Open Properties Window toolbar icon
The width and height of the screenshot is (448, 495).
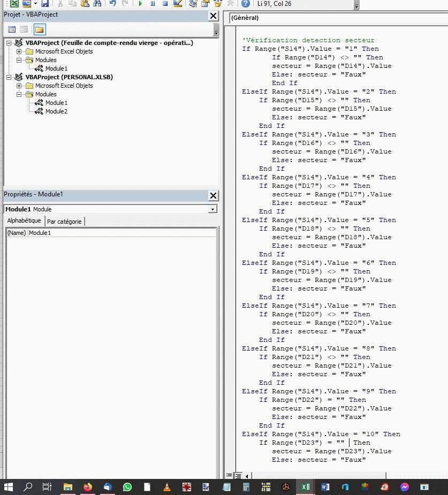click(x=205, y=3)
